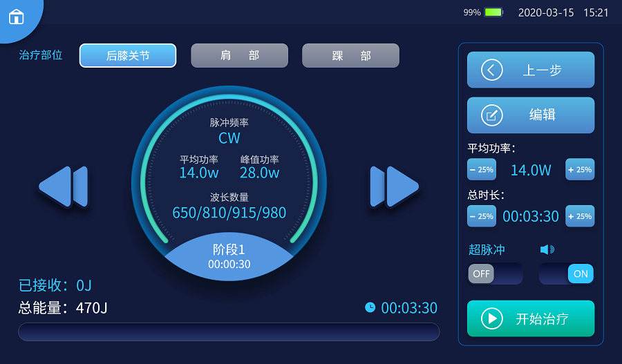Click the rewind double-arrow to previous stage
The image size is (622, 364).
[x=64, y=186]
